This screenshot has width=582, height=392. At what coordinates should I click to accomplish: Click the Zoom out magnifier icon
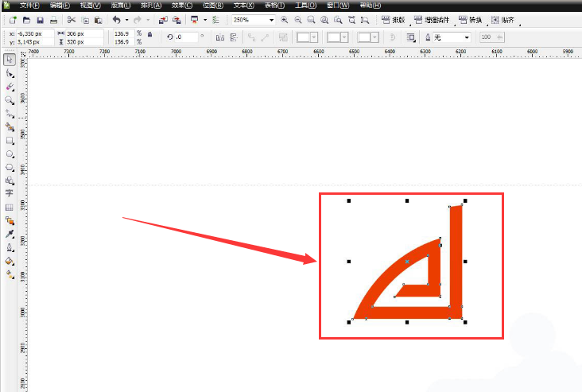(297, 20)
